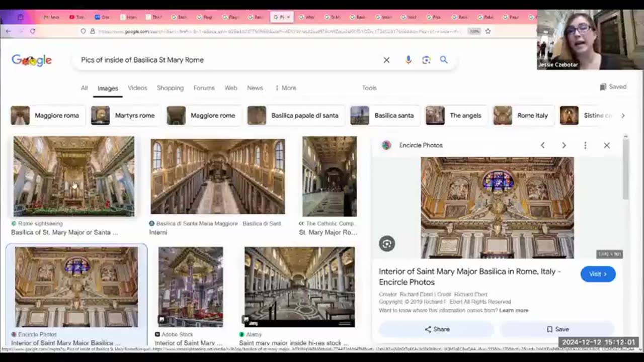Open the three-dot options in preview panel

585,145
